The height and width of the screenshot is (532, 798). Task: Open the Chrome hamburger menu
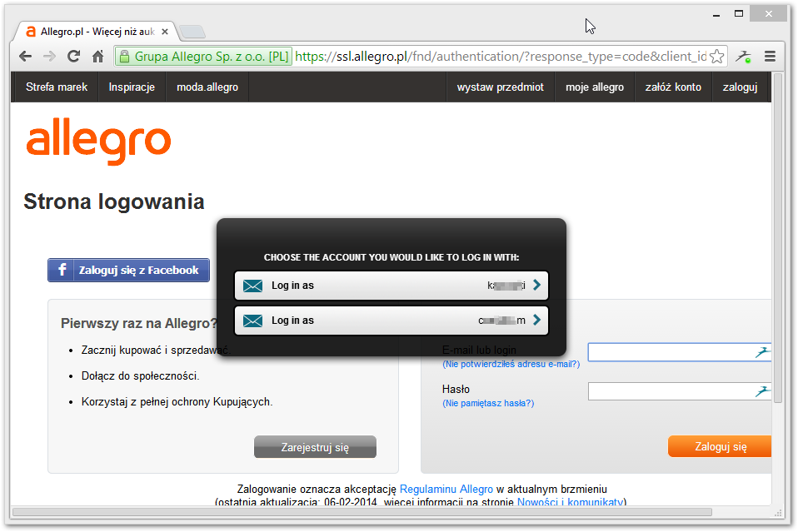(770, 57)
